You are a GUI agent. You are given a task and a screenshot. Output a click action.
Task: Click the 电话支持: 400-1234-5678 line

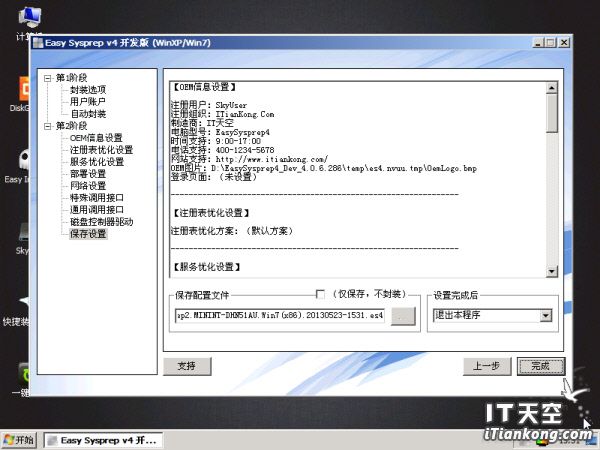coord(223,150)
